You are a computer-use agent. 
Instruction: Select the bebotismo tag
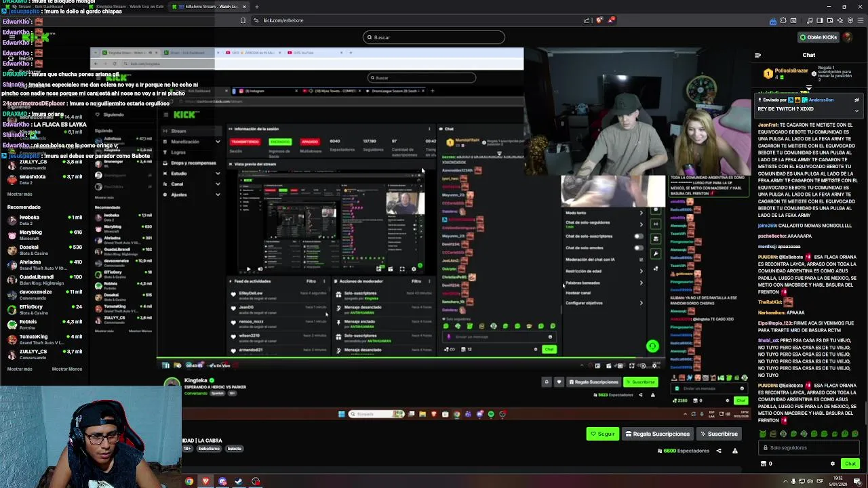tap(209, 449)
